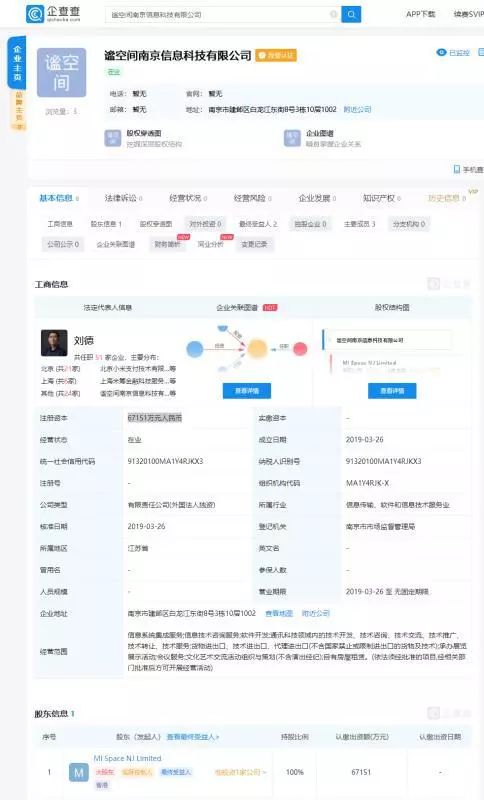Select the 变更记录 sub-tab
This screenshot has width=484, height=800.
click(254, 244)
